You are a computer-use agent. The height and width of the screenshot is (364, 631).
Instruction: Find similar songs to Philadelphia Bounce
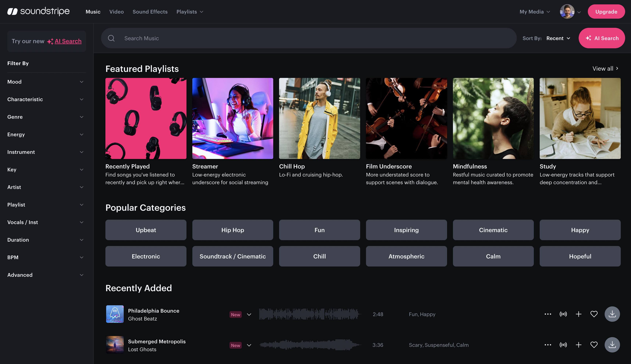point(563,314)
